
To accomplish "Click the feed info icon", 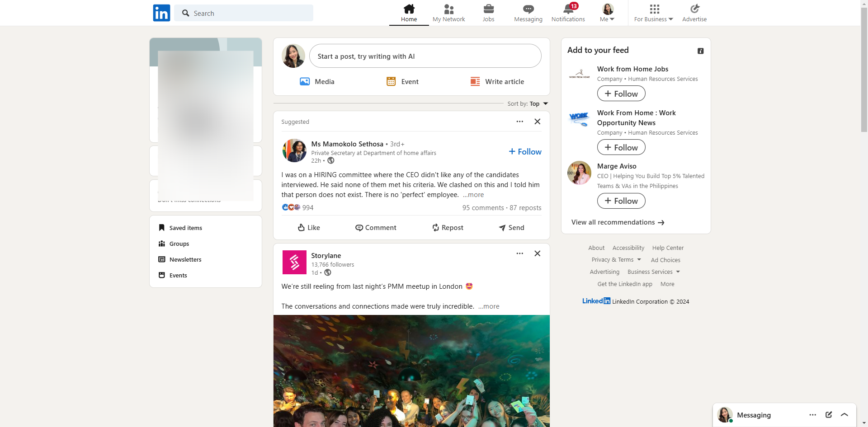I will click(700, 51).
